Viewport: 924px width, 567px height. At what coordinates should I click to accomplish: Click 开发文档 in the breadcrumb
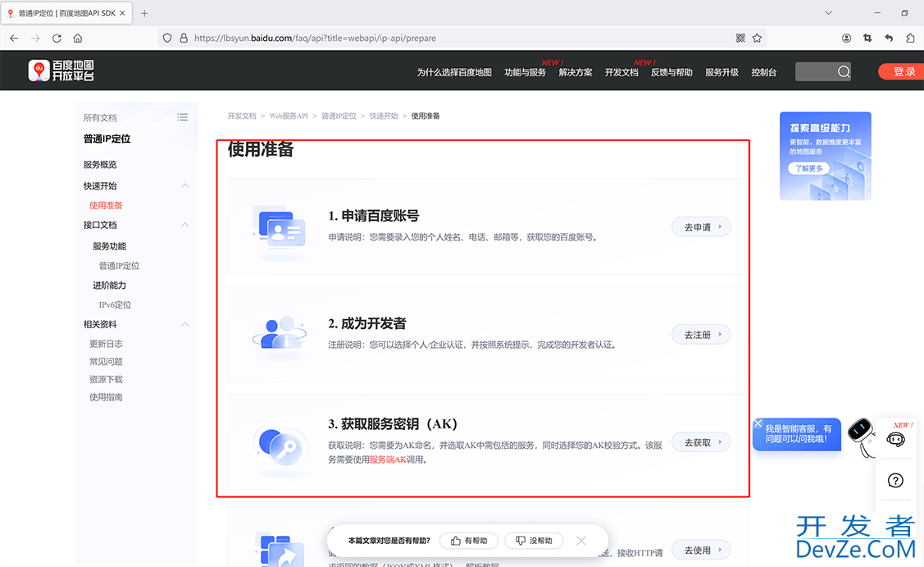tap(242, 116)
